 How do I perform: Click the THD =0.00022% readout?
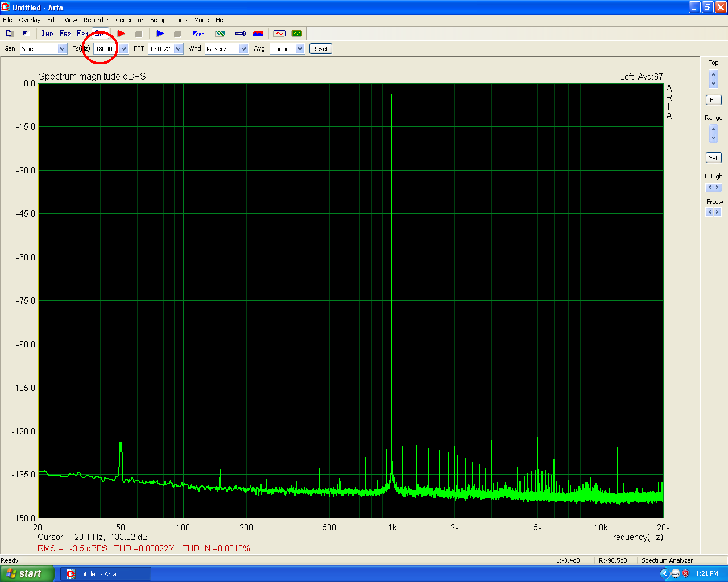145,548
